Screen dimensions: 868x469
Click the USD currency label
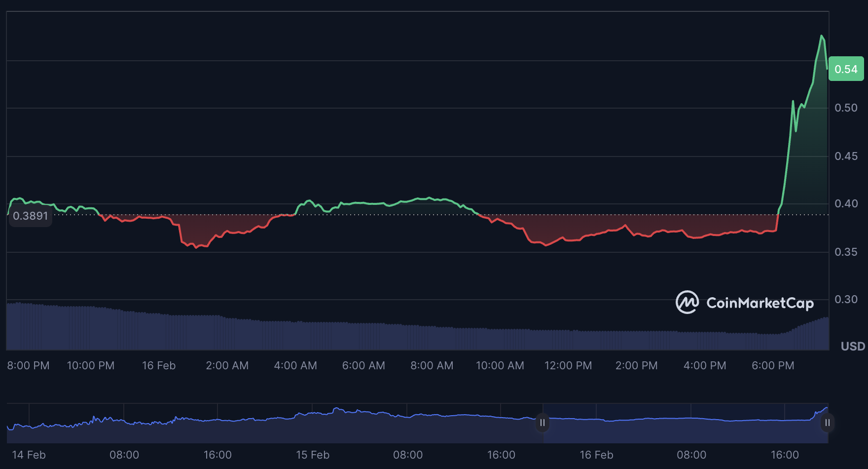click(x=853, y=346)
